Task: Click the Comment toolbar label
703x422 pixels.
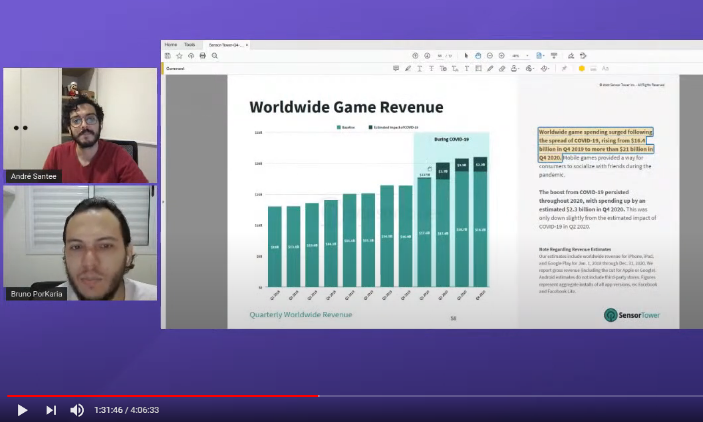Action: (x=175, y=69)
